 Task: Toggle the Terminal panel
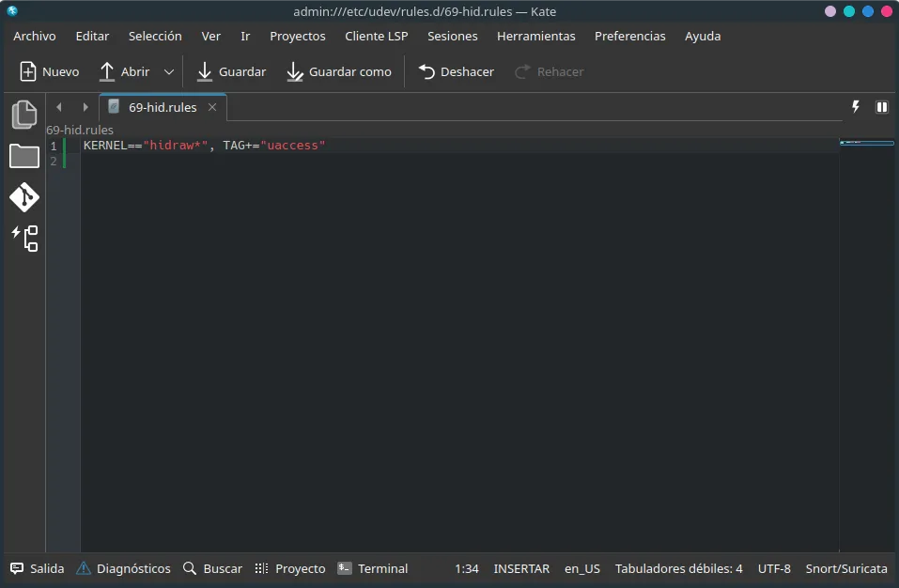[x=373, y=568]
